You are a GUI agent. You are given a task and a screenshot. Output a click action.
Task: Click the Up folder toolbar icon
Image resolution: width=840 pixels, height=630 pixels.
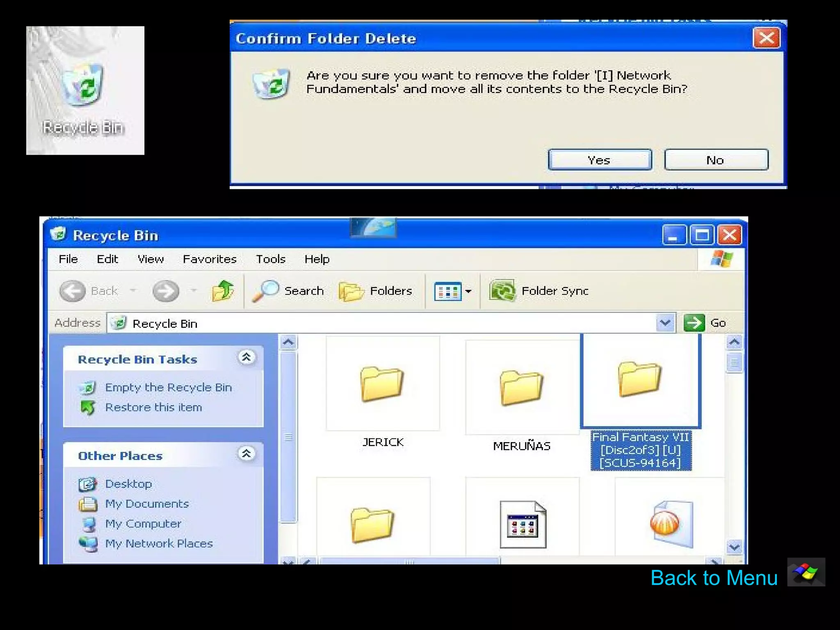click(223, 291)
